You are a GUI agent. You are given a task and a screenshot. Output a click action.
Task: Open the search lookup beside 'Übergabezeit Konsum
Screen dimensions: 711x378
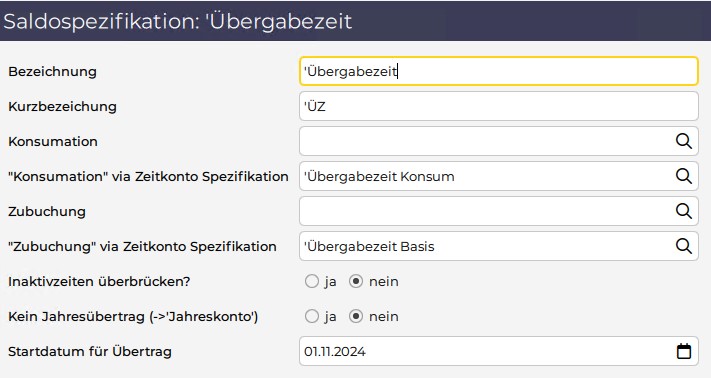(683, 176)
